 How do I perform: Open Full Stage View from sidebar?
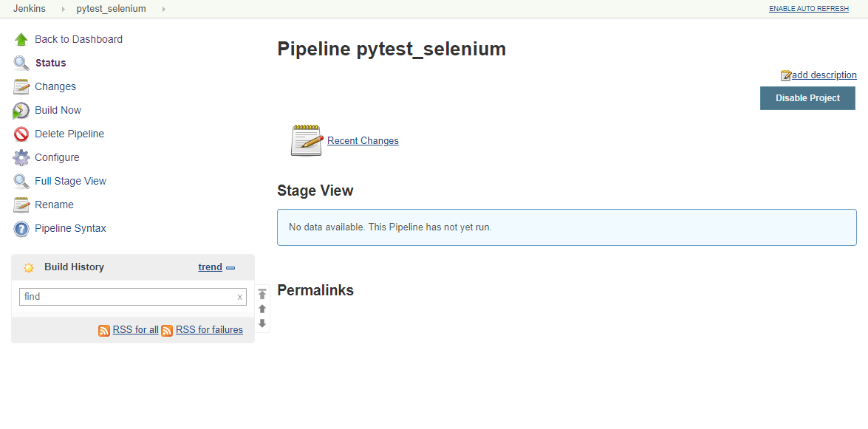point(70,181)
